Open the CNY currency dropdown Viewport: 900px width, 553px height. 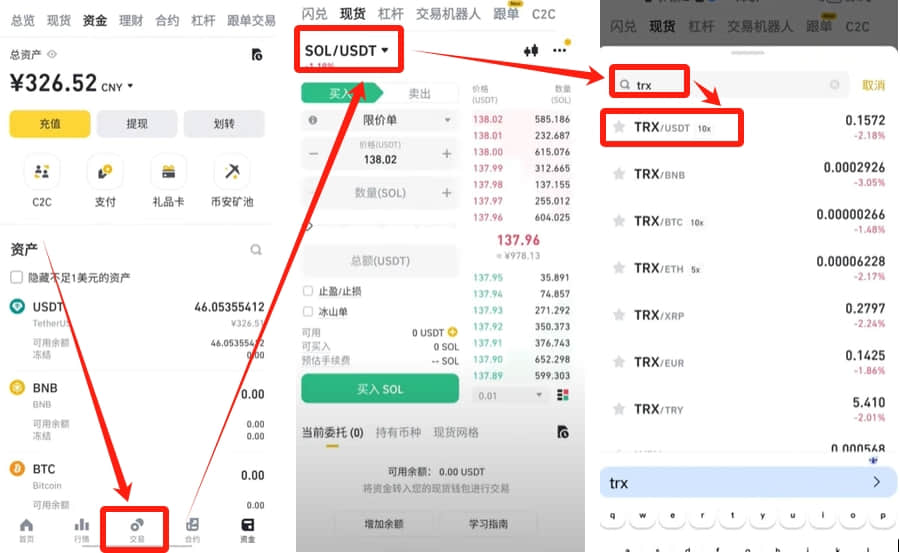coord(117,87)
